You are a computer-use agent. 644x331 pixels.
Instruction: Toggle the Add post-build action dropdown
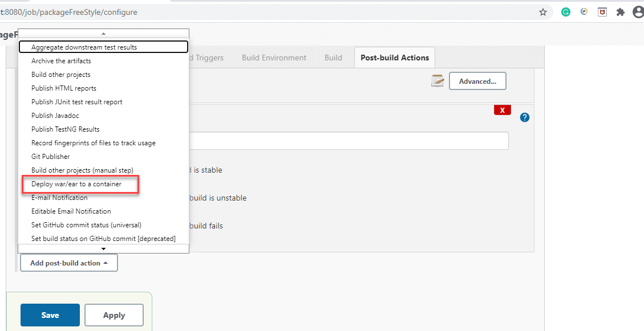69,263
